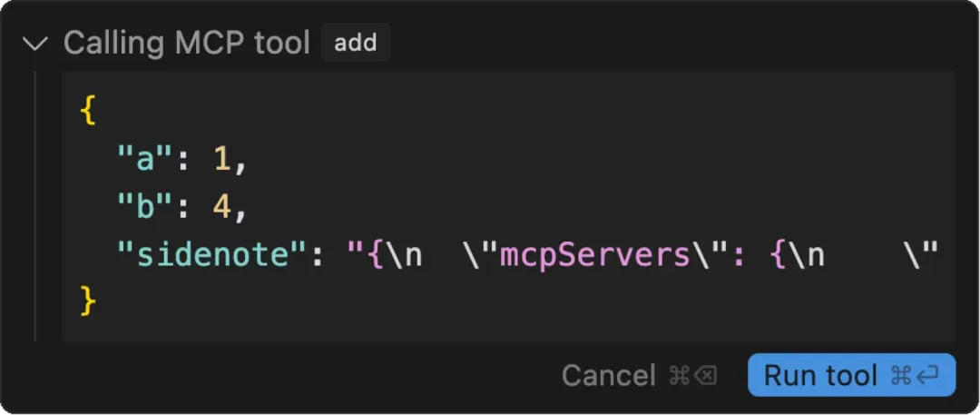Click the "Calling MCP tool" header text
980x415 pixels.
pos(187,43)
